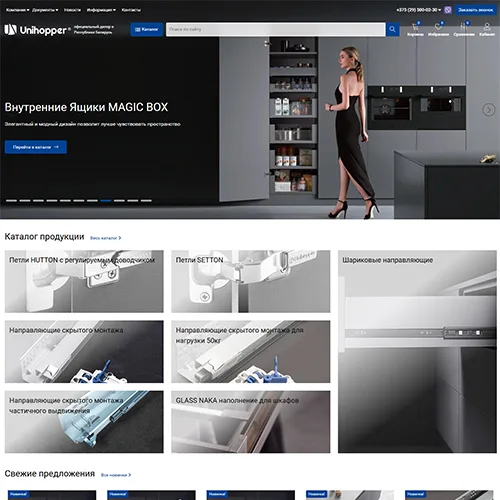Open GLASS NAKA наполнение для шкафов tile
Viewport: 500px width, 500px height.
click(251, 422)
